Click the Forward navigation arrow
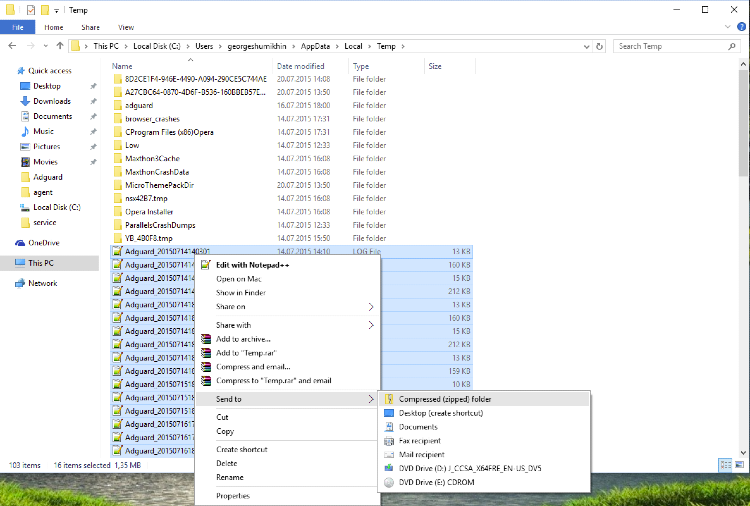This screenshot has width=750, height=506. pyautogui.click(x=31, y=46)
